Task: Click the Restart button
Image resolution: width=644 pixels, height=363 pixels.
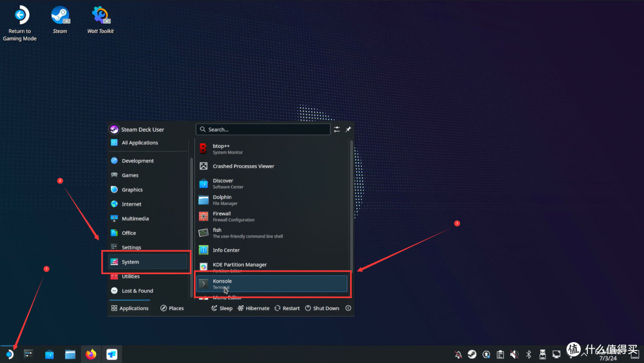Action: click(x=287, y=308)
